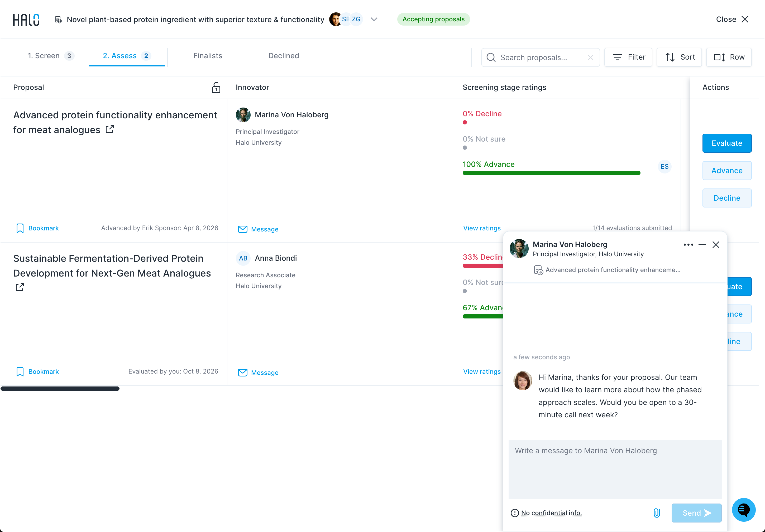Click Evaluate for Advanced protein functionality proposal
The height and width of the screenshot is (532, 765).
pyautogui.click(x=727, y=143)
